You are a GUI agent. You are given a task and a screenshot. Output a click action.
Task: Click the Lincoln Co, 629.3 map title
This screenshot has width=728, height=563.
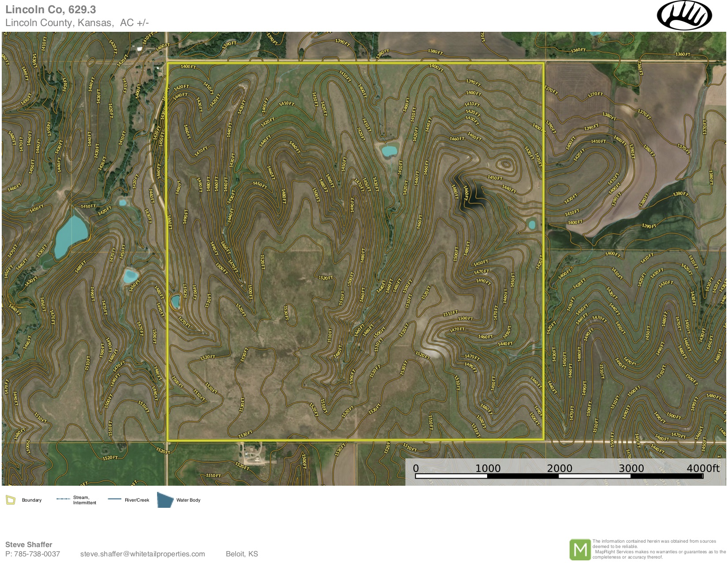pyautogui.click(x=50, y=10)
